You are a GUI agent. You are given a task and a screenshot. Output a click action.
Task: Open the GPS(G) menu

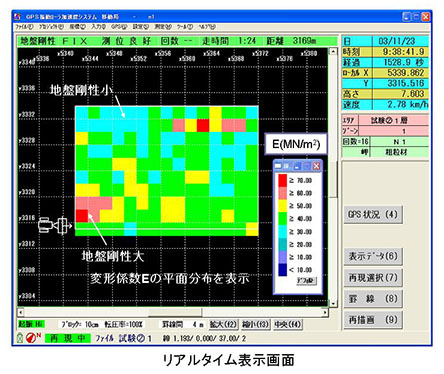(119, 27)
